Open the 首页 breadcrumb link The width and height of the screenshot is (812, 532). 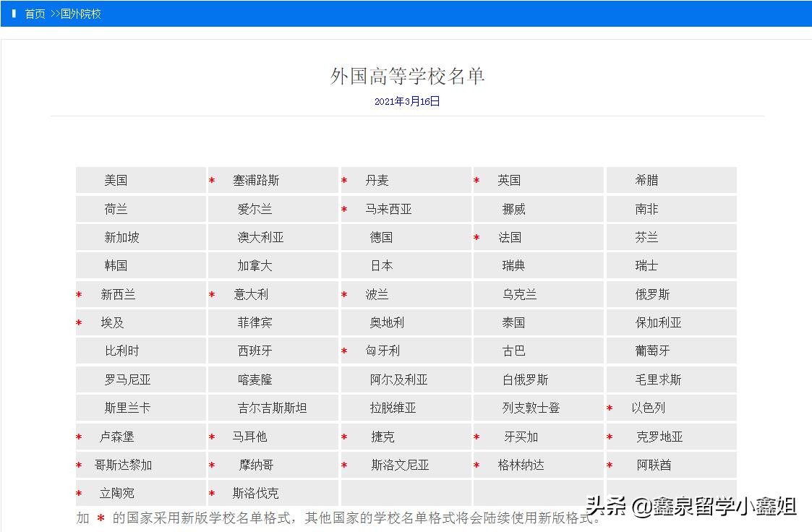34,13
